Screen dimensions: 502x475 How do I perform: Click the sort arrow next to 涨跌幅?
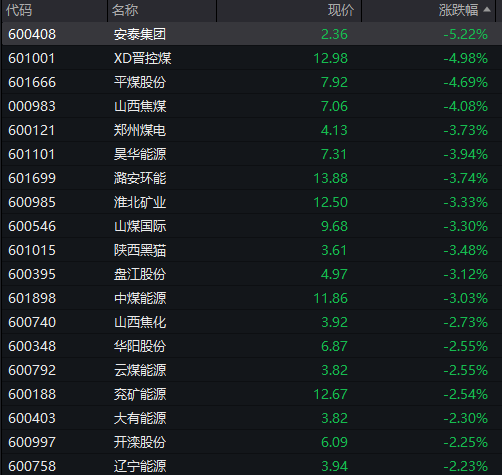487,10
